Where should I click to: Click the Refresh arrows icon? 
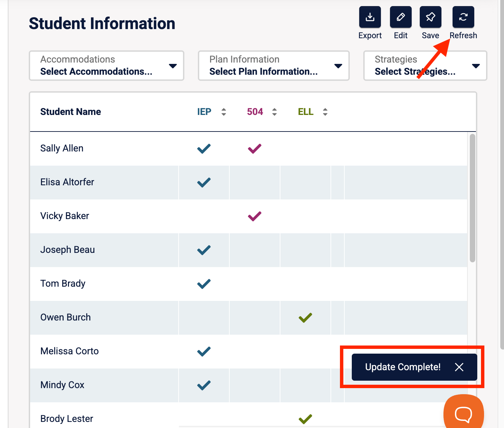463,17
